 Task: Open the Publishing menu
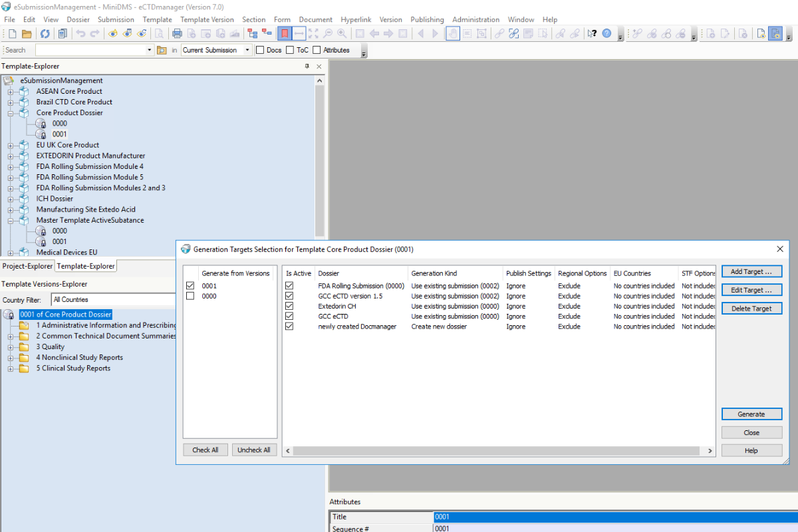click(x=427, y=19)
